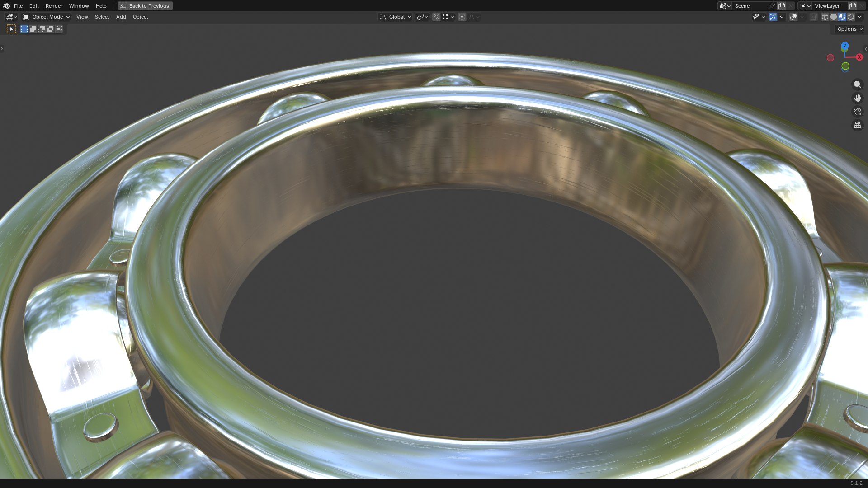Choose Extend existing selection mode
The image size is (868, 488).
(33, 29)
